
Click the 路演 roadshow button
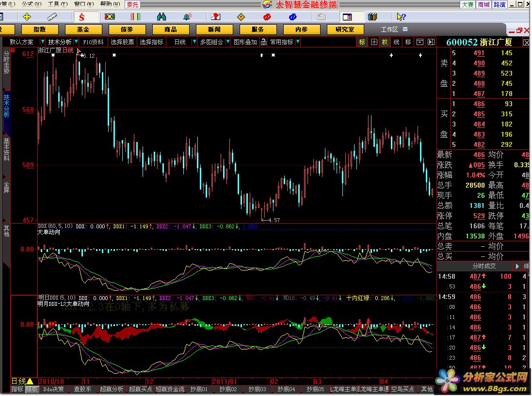(500, 4)
